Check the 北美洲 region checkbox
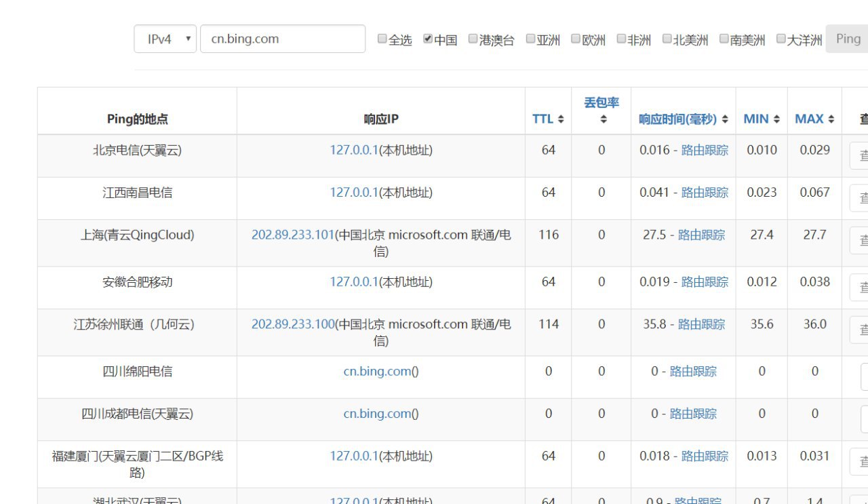Image resolution: width=868 pixels, height=504 pixels. (667, 39)
